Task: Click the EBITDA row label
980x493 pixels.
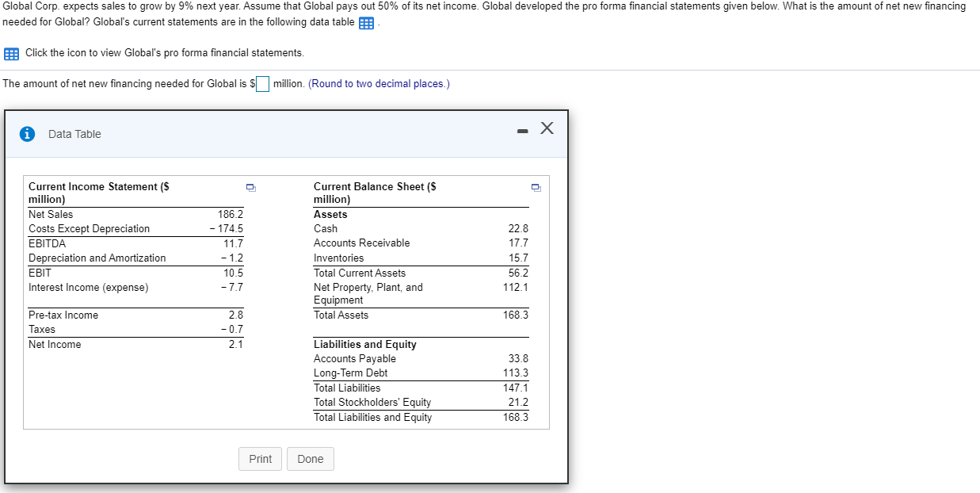Action: 48,243
